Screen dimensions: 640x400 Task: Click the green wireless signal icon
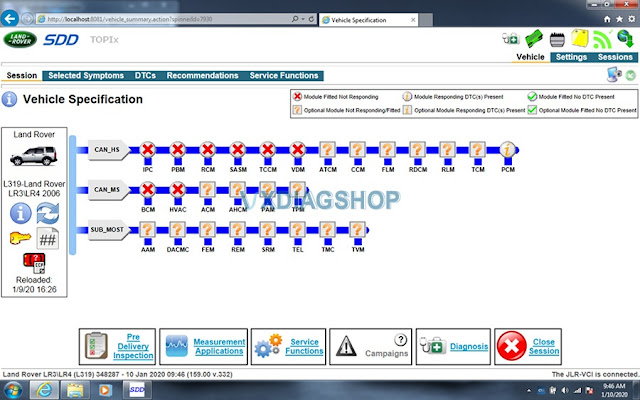[x=602, y=39]
